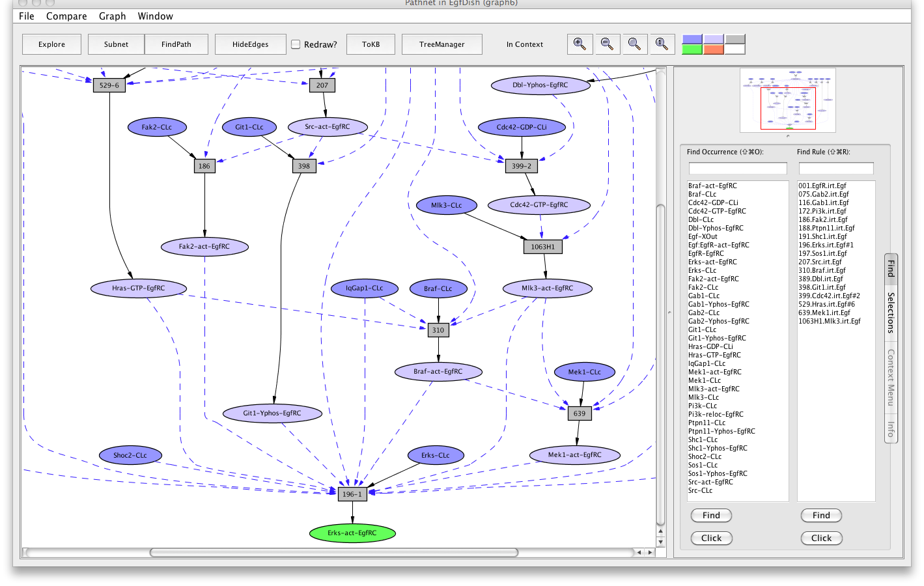924x586 pixels.
Task: Select rule node 1063H1 in graph
Action: tap(543, 247)
